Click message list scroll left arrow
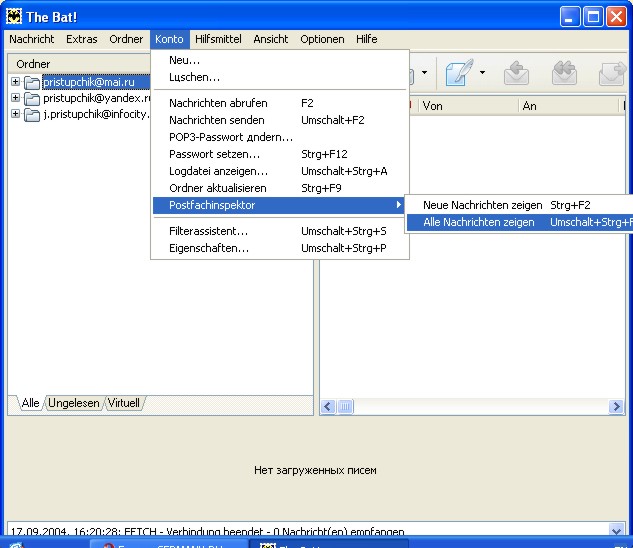The image size is (633, 548). coord(328,406)
